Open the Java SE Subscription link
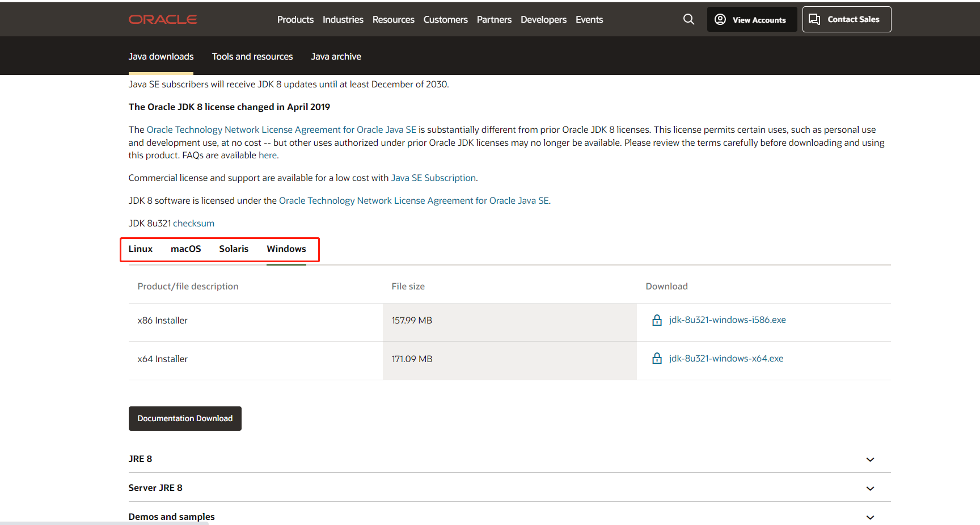The height and width of the screenshot is (525, 980). click(433, 178)
